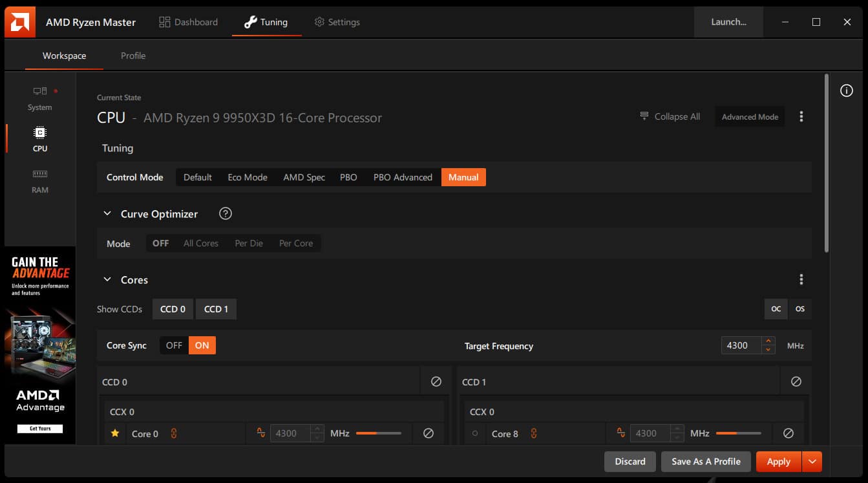Select PBO control mode
Image resolution: width=868 pixels, height=483 pixels.
(x=348, y=177)
